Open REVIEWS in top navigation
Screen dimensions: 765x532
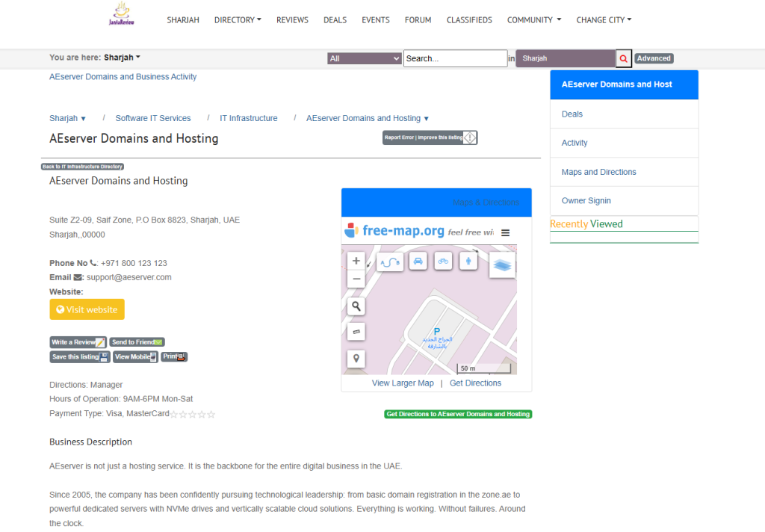[x=292, y=20]
